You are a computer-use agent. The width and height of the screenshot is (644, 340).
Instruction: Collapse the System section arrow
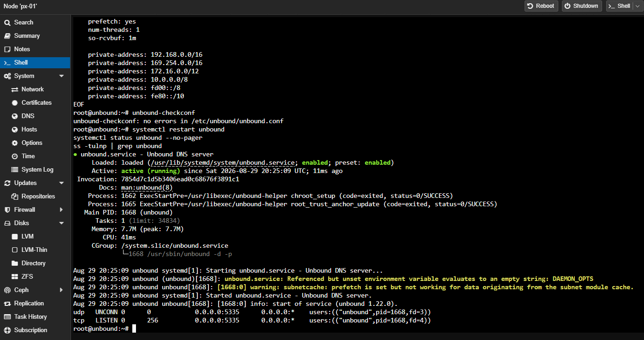pos(61,76)
